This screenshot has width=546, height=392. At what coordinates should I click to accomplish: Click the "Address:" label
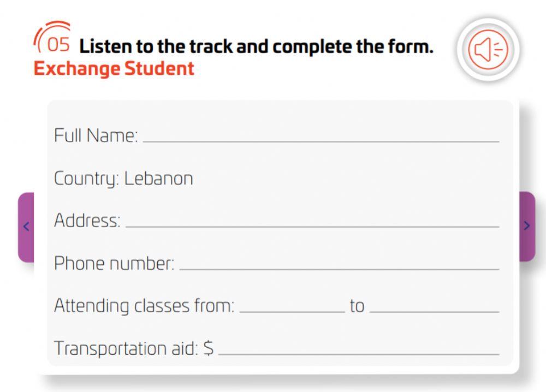[x=87, y=221]
